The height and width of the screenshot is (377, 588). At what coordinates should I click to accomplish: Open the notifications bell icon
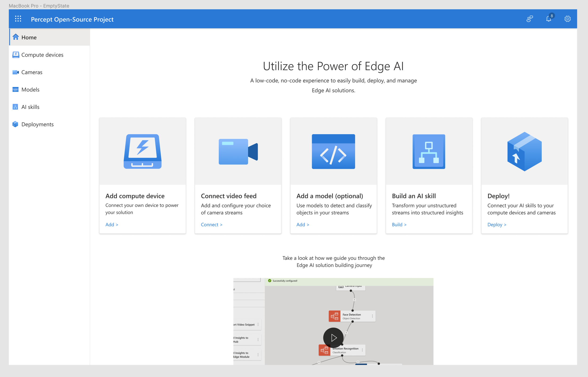[x=548, y=19]
